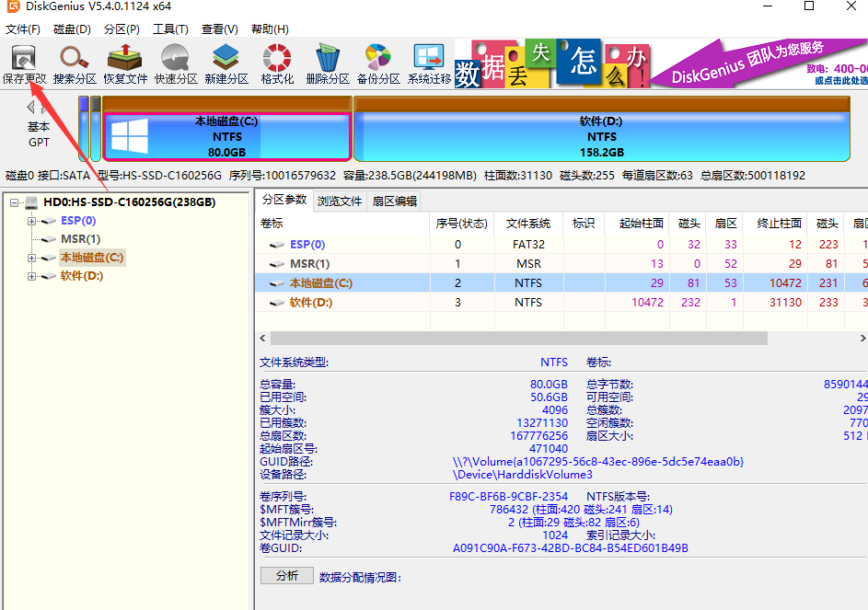Image resolution: width=868 pixels, height=610 pixels.
Task: Select the 软件(D:) partition bar in disk map
Action: [x=601, y=137]
